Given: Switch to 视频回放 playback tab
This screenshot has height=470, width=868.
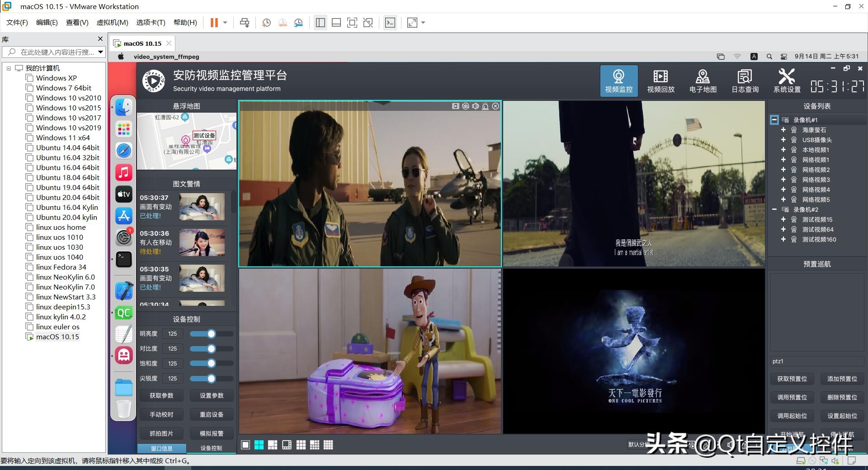Looking at the screenshot, I should 660,80.
